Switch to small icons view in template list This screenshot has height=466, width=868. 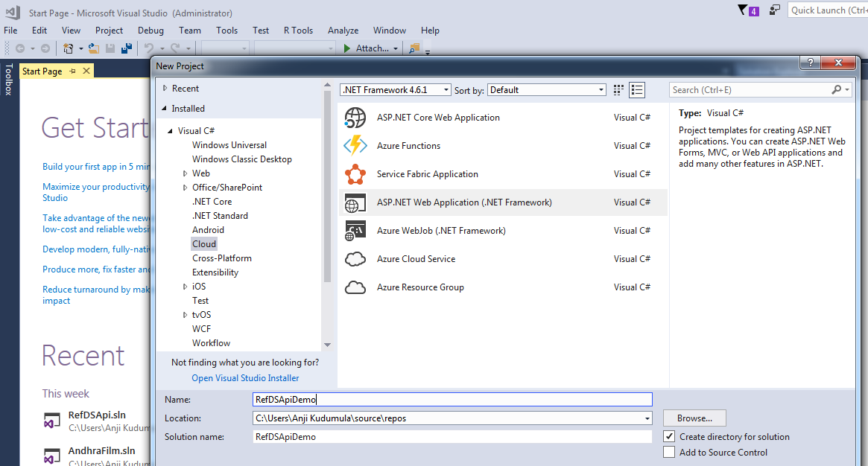[x=637, y=89]
